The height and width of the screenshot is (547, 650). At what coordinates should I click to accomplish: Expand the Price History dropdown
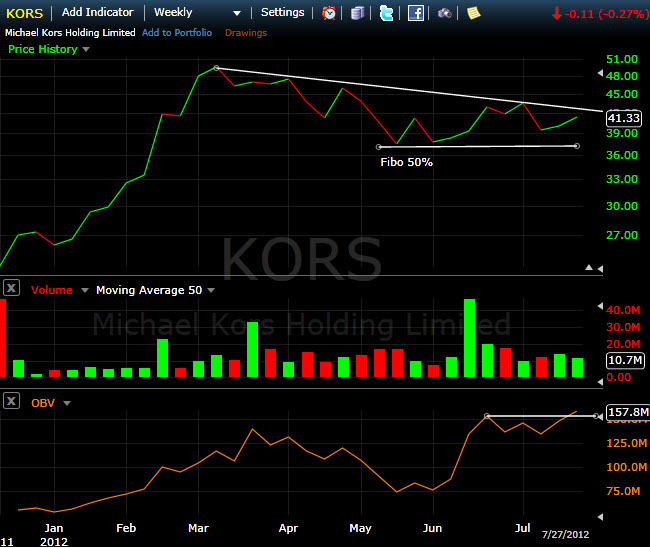tap(86, 49)
